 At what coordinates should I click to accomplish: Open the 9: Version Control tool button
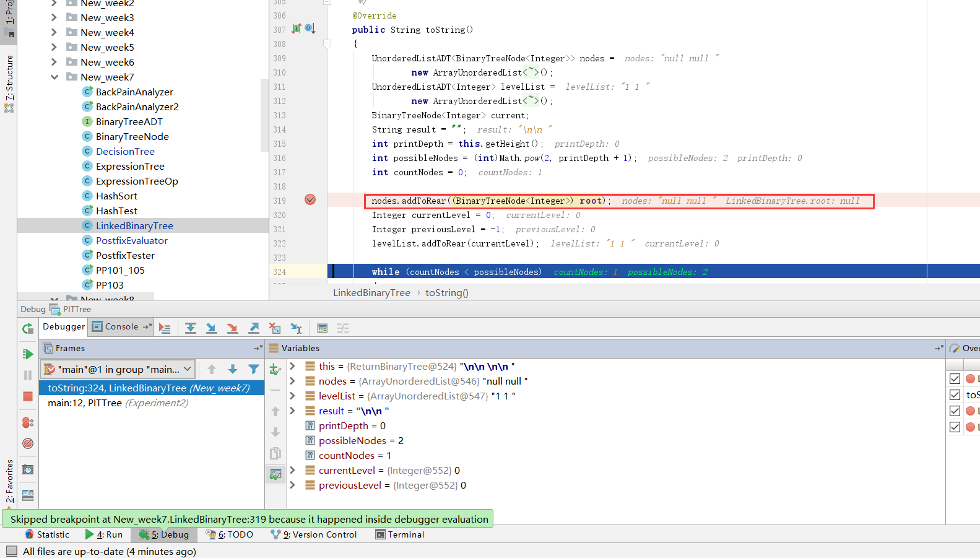[x=314, y=534]
